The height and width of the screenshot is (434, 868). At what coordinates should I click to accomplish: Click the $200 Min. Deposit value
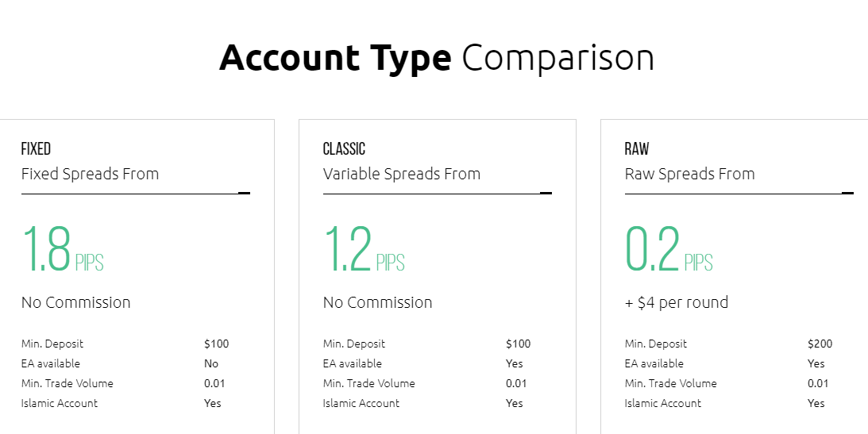pyautogui.click(x=820, y=344)
